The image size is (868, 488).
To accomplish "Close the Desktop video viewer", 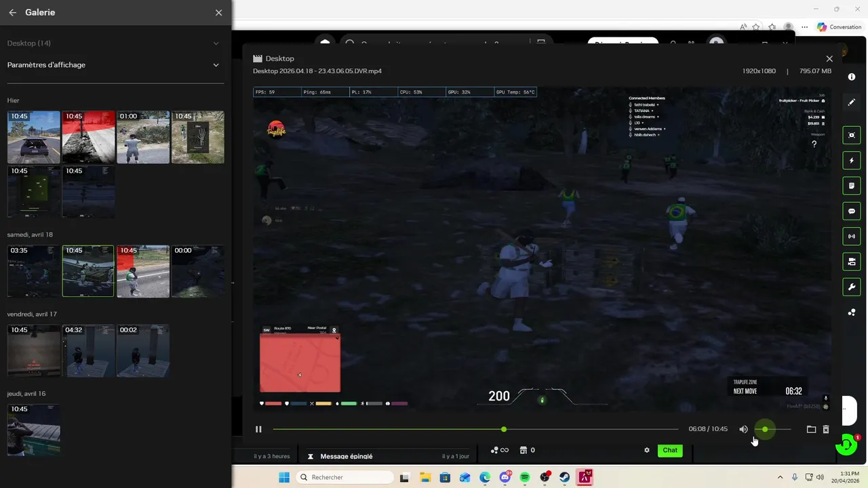I will tap(829, 59).
